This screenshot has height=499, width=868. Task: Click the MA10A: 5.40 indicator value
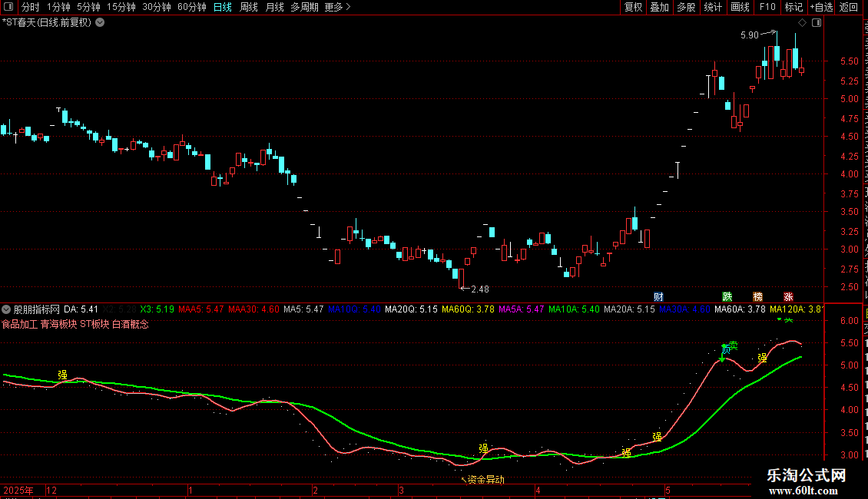[574, 309]
